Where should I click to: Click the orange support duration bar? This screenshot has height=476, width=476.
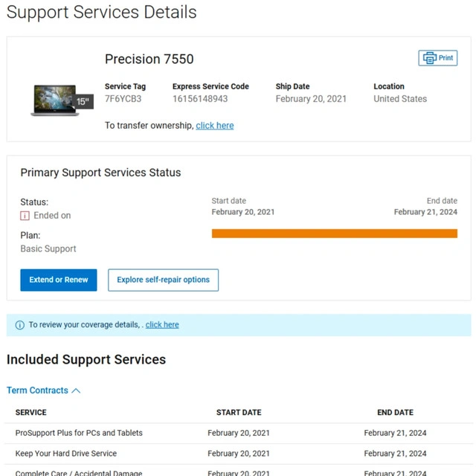334,234
